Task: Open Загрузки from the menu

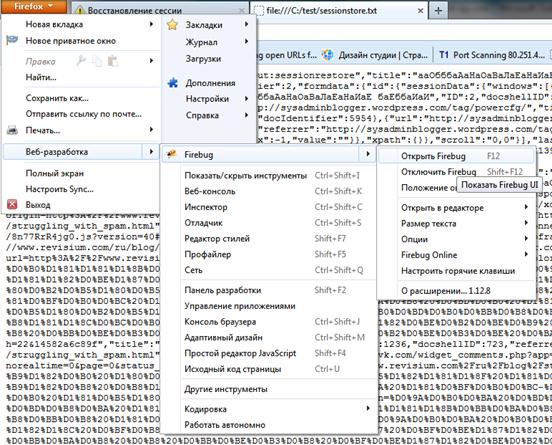Action: (x=209, y=59)
